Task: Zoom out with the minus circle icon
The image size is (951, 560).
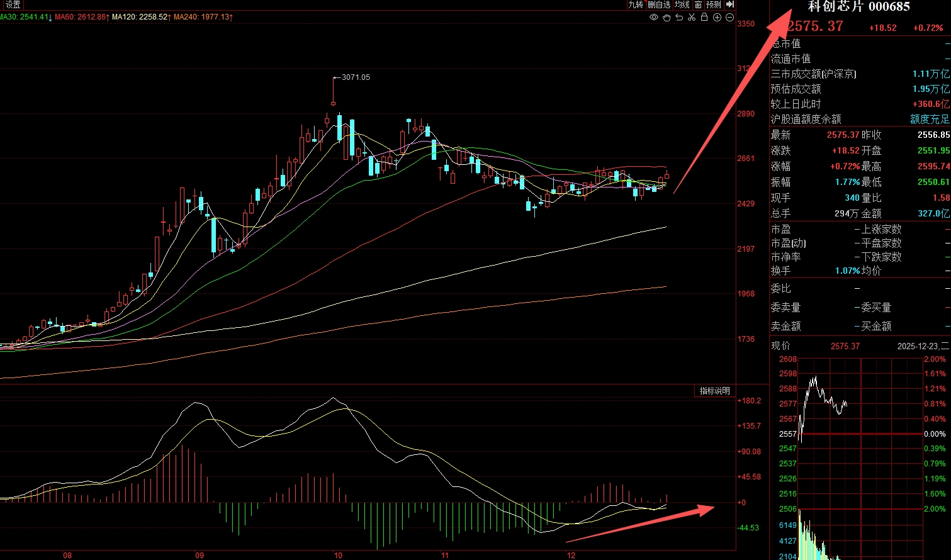Action: click(x=729, y=17)
